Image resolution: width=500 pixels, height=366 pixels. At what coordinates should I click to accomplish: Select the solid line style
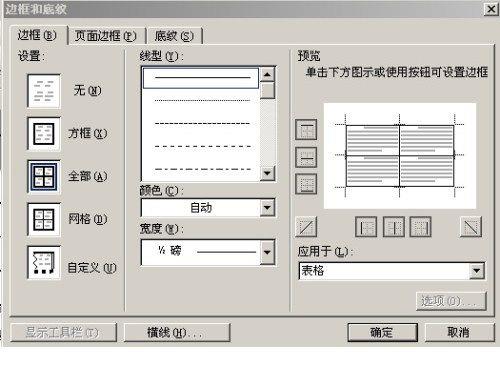pyautogui.click(x=201, y=78)
